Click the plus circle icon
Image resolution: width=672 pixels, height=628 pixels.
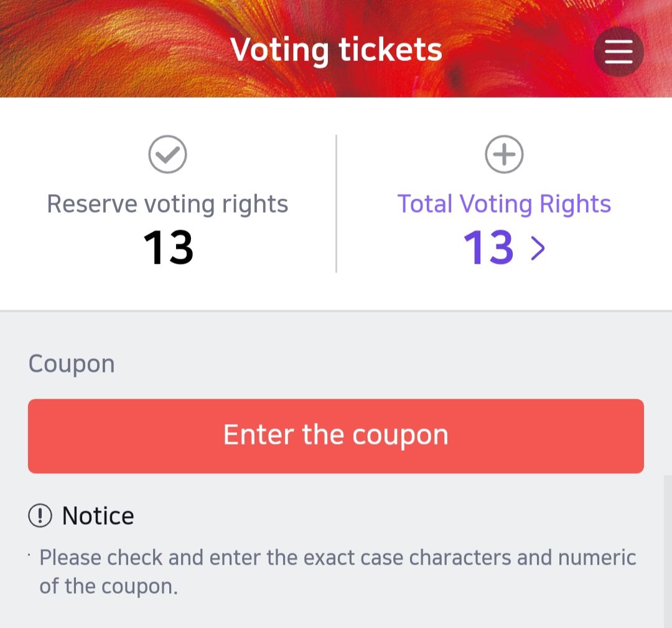coord(504,154)
